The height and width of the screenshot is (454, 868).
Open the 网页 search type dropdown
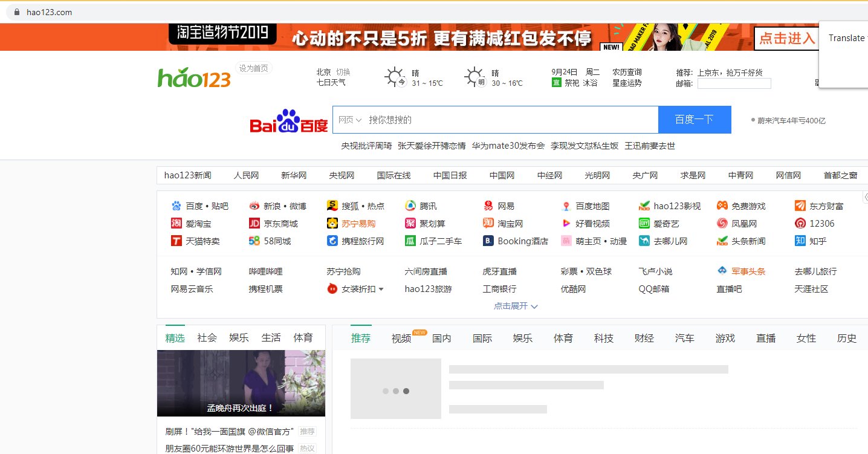tap(350, 120)
